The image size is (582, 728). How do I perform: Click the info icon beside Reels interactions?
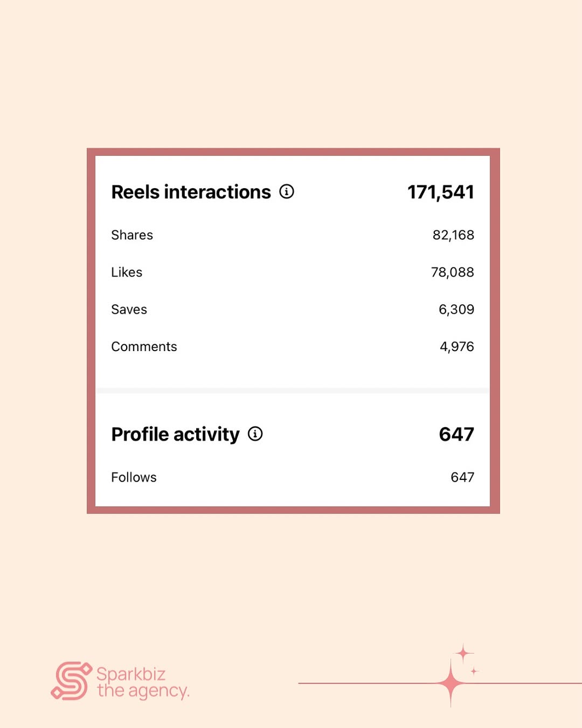coord(287,191)
